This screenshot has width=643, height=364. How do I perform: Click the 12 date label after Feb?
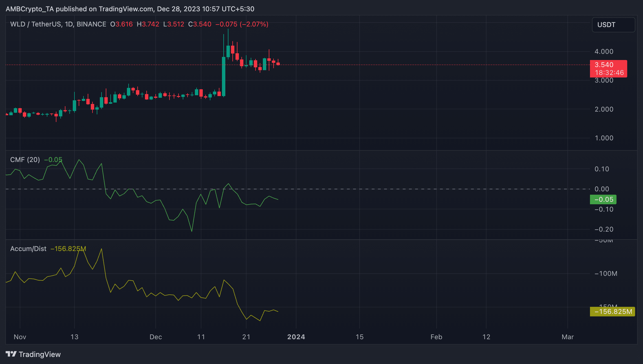click(x=486, y=337)
